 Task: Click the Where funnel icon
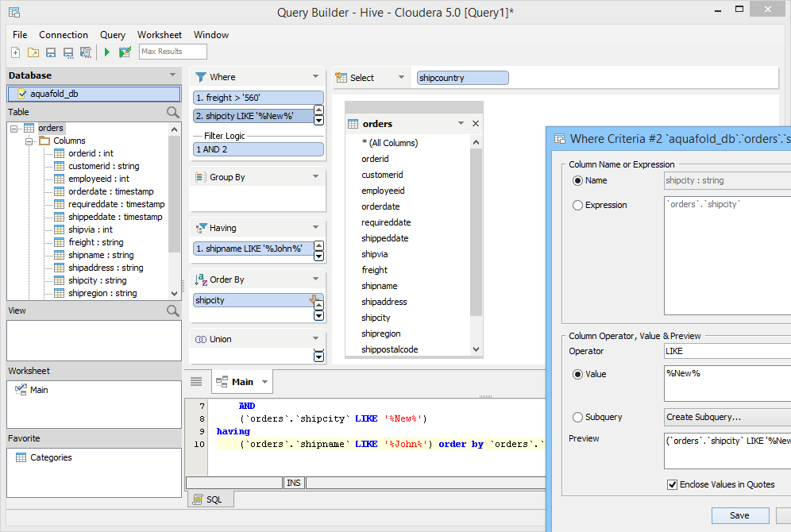(201, 77)
